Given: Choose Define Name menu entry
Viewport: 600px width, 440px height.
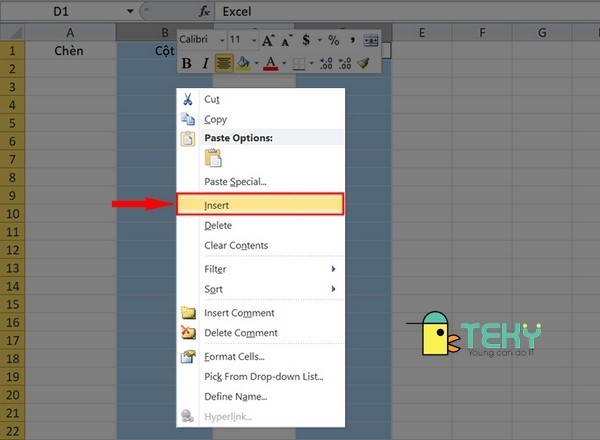Looking at the screenshot, I should (261, 396).
